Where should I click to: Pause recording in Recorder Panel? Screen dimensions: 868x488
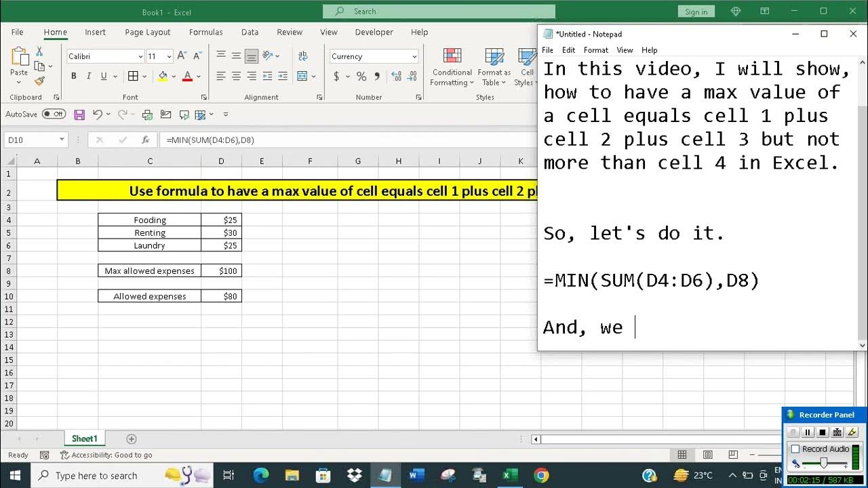[x=807, y=432]
